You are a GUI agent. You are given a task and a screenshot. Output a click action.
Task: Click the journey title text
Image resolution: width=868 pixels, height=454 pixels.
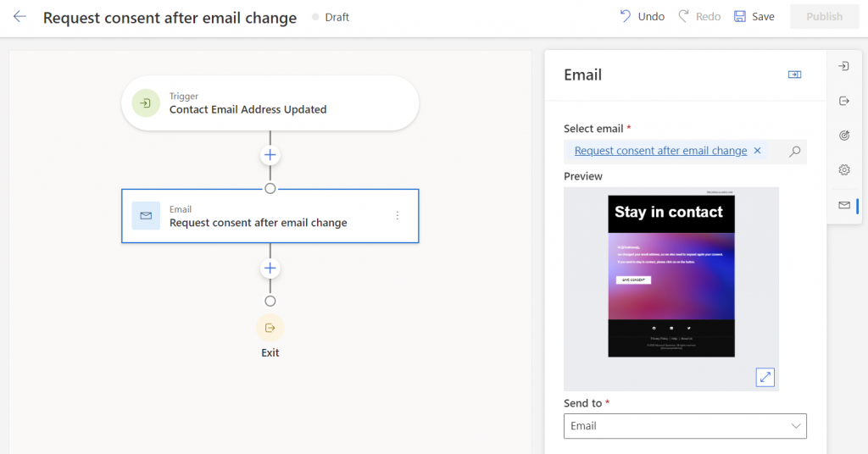(x=170, y=18)
